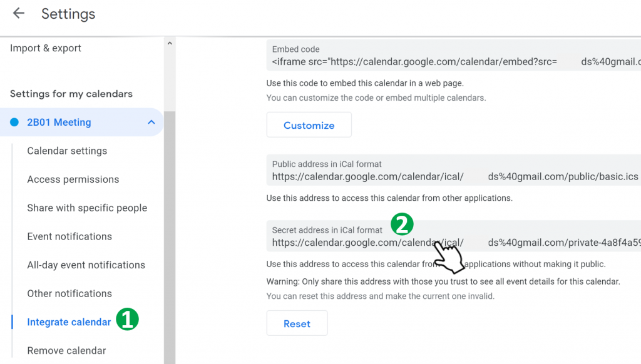Click 'You can reset this address' note
The height and width of the screenshot is (364, 641).
pyautogui.click(x=381, y=296)
